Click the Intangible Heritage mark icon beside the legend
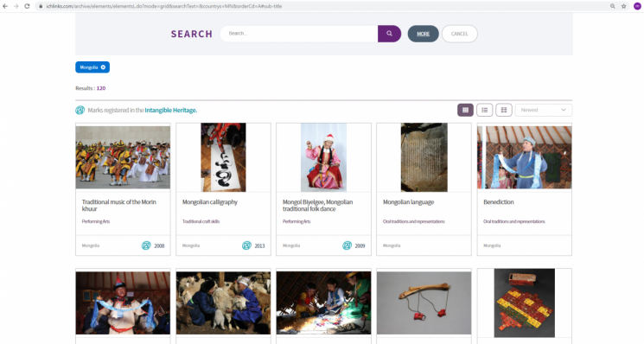Viewport: 644px width, 344px height. tap(80, 110)
